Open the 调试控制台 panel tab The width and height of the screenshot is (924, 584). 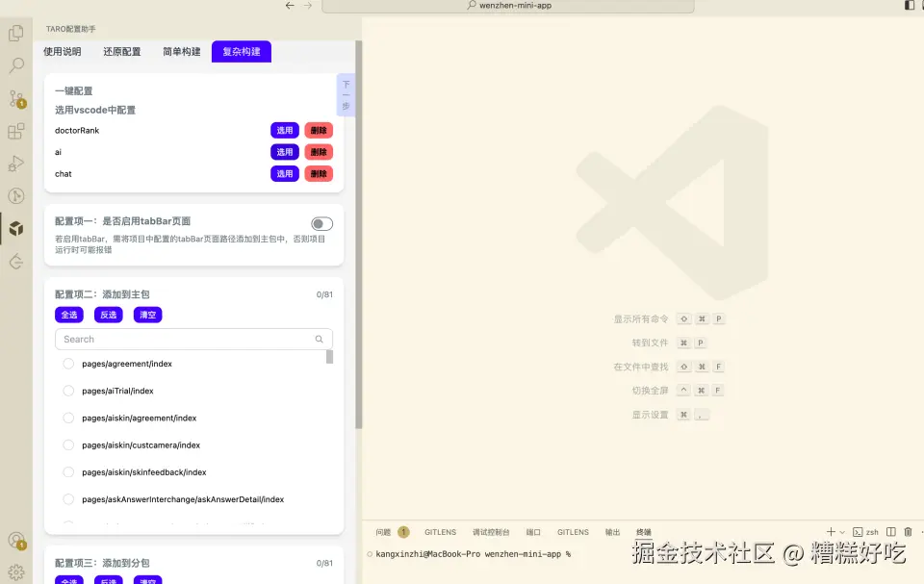tap(491, 532)
